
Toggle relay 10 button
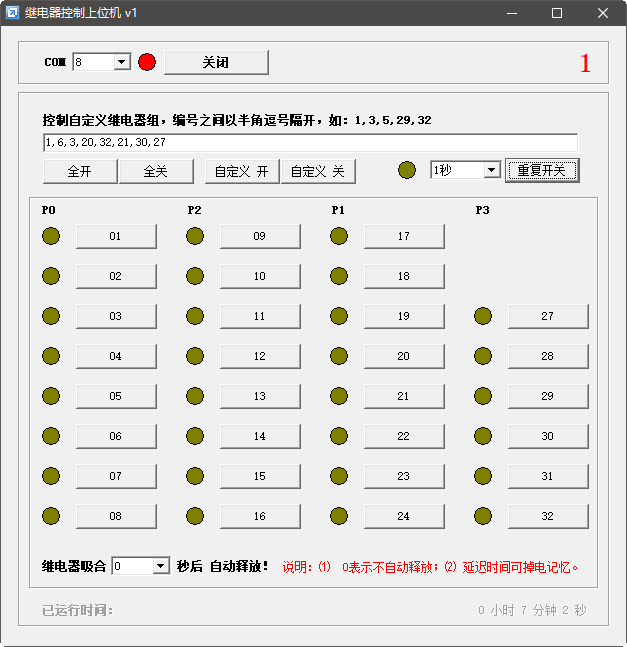point(260,276)
